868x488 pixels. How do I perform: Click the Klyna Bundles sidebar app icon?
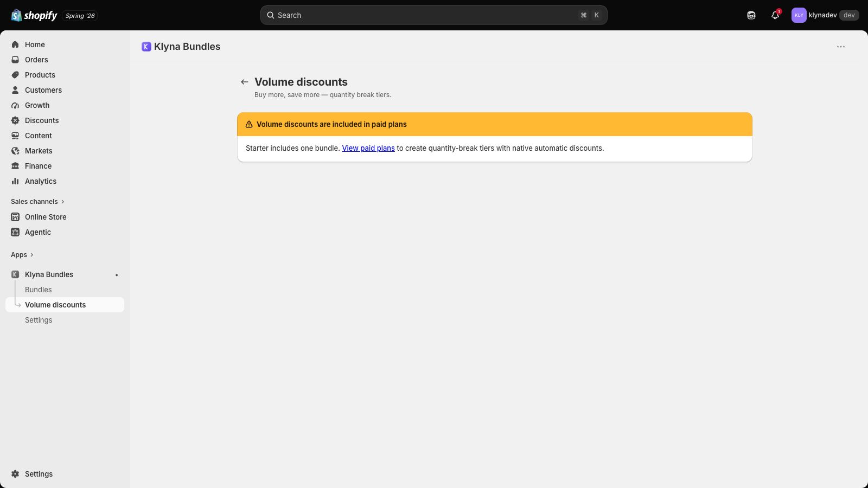(15, 274)
